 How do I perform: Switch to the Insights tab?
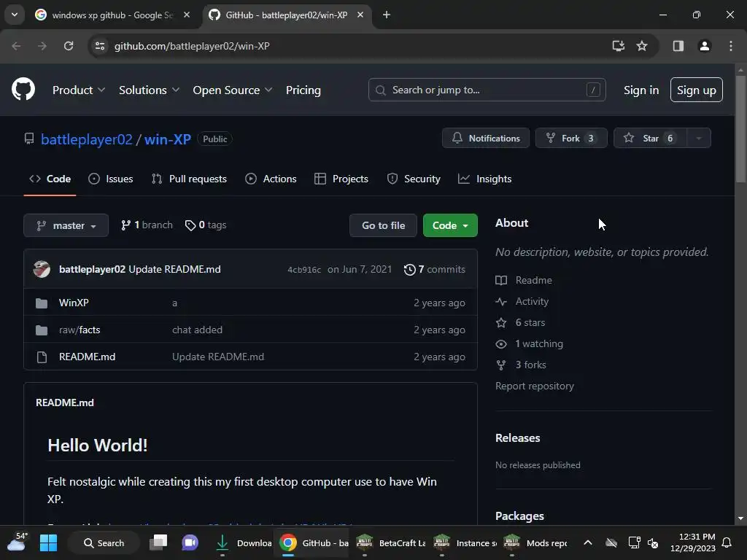[484, 179]
